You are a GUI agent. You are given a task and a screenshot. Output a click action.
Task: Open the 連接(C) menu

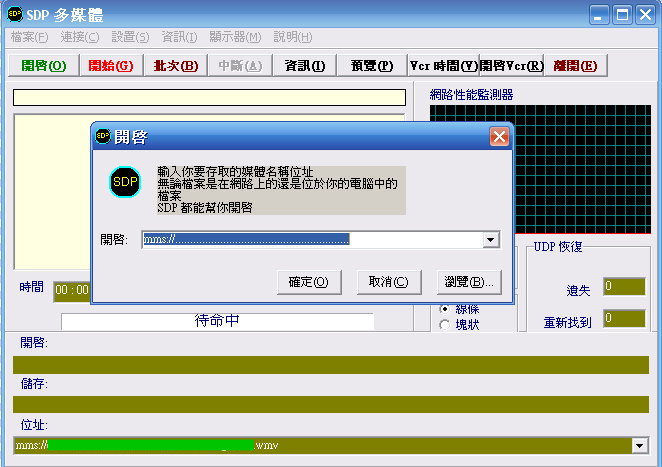(80, 37)
